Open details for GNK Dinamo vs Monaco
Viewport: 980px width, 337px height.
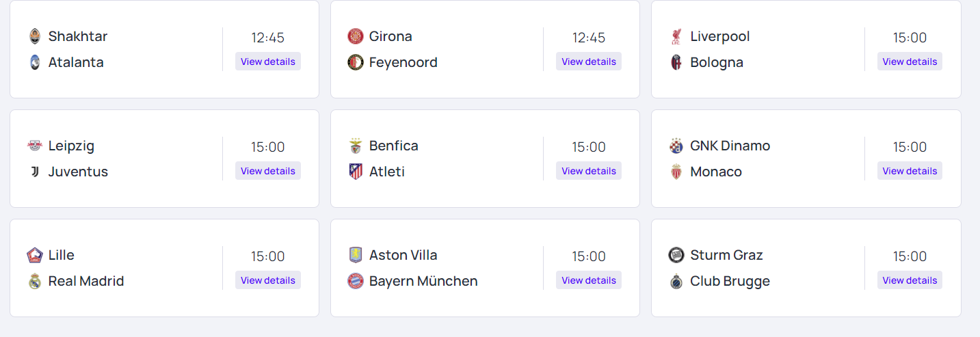[x=910, y=171]
